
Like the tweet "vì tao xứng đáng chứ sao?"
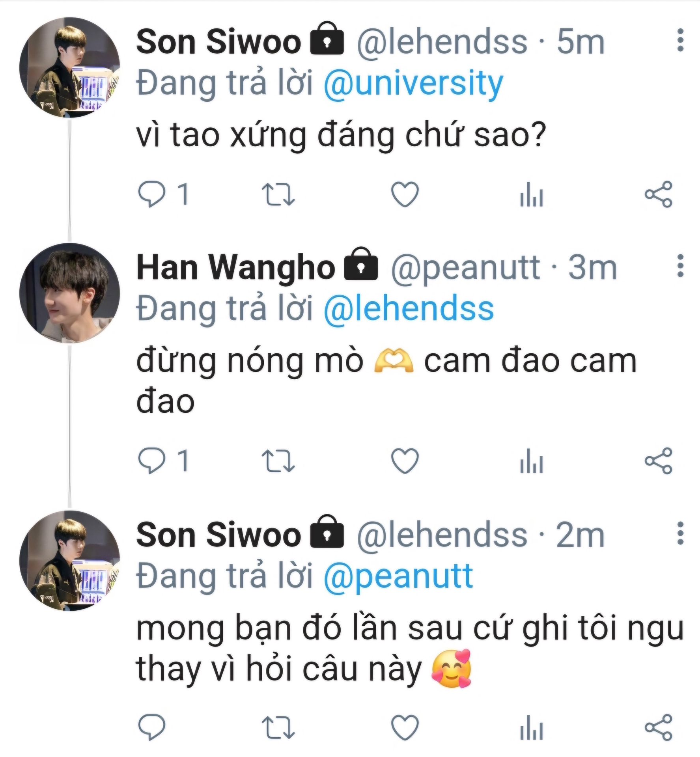[x=404, y=194]
